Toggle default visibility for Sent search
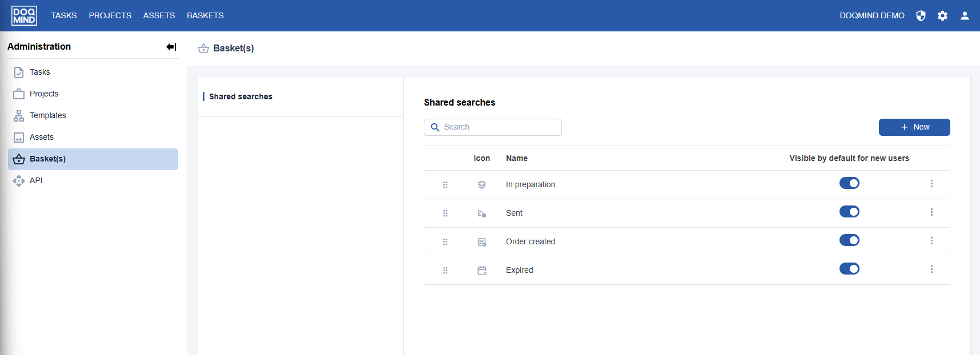This screenshot has width=980, height=355. [x=849, y=212]
